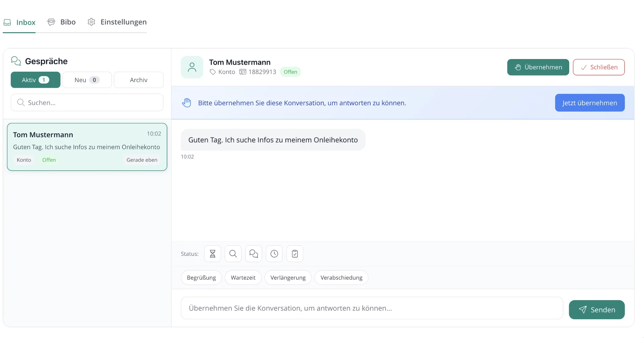
Task: Click the chat message bubble text
Action: click(x=273, y=140)
